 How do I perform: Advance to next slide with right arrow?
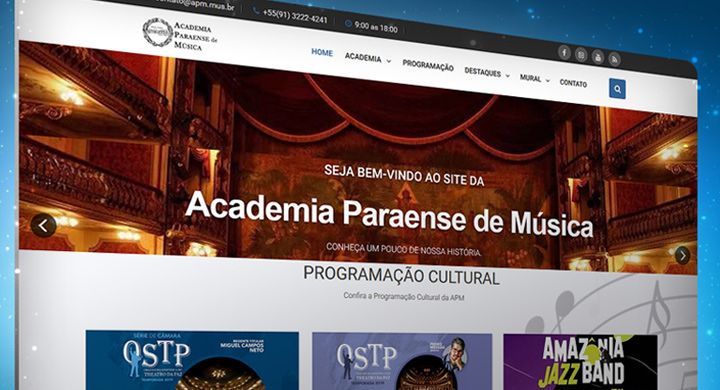tap(682, 255)
